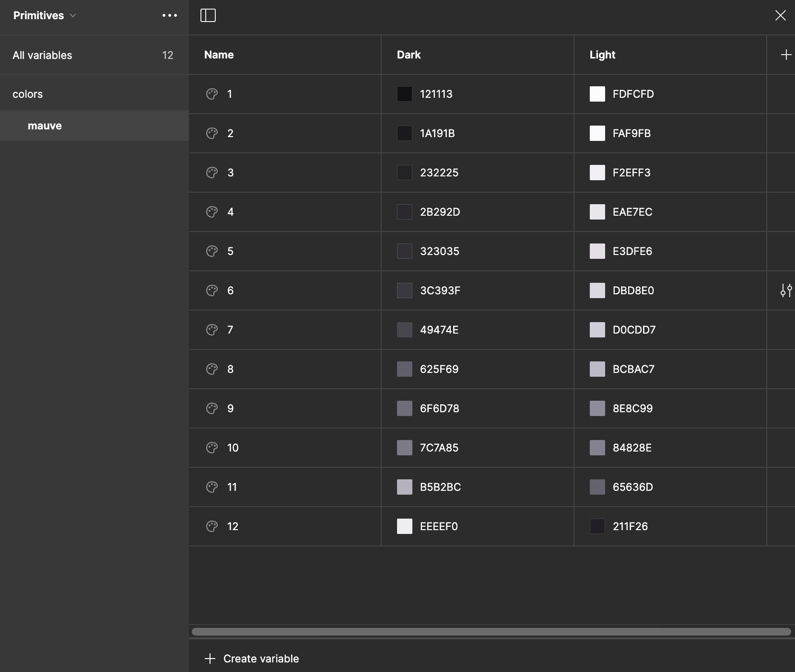
Task: Open Light swatch for 211F26
Action: 597,526
